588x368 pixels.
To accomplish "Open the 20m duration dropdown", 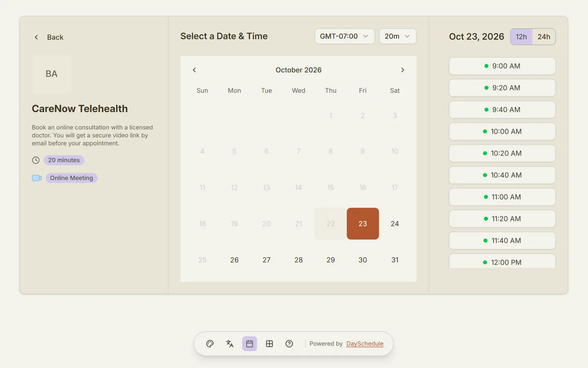I will click(x=398, y=36).
